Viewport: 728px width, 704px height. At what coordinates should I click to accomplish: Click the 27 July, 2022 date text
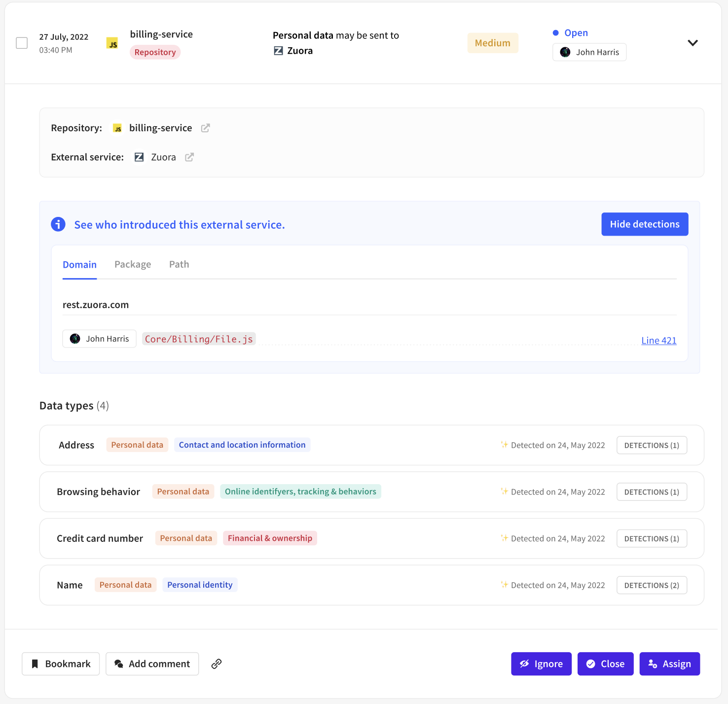(64, 37)
